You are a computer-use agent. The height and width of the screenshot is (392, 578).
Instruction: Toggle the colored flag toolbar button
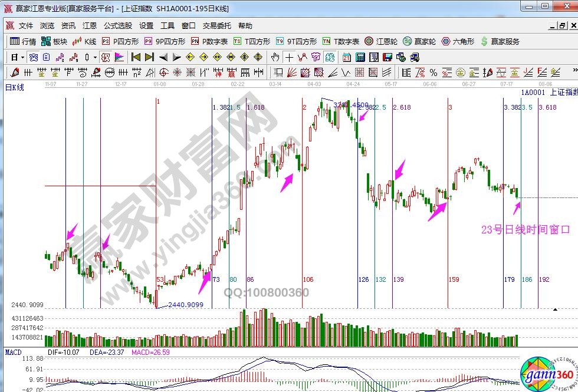119,57
